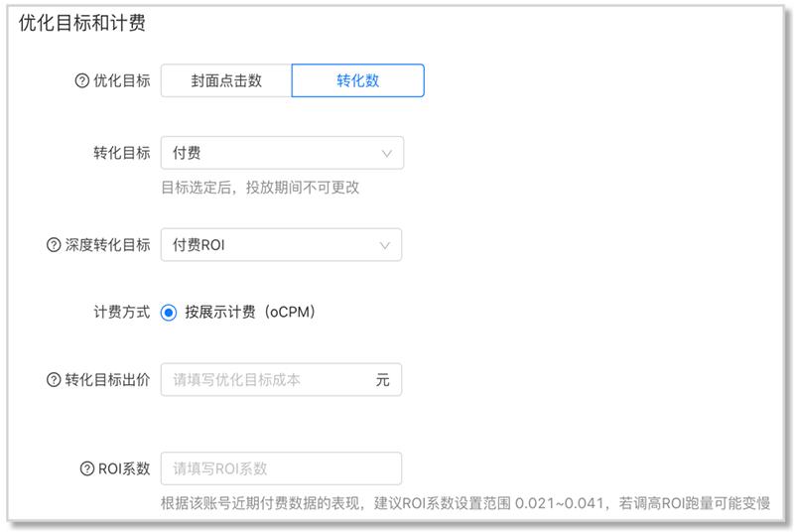Open the help tooltip icon for 转化目标出价

pos(54,380)
